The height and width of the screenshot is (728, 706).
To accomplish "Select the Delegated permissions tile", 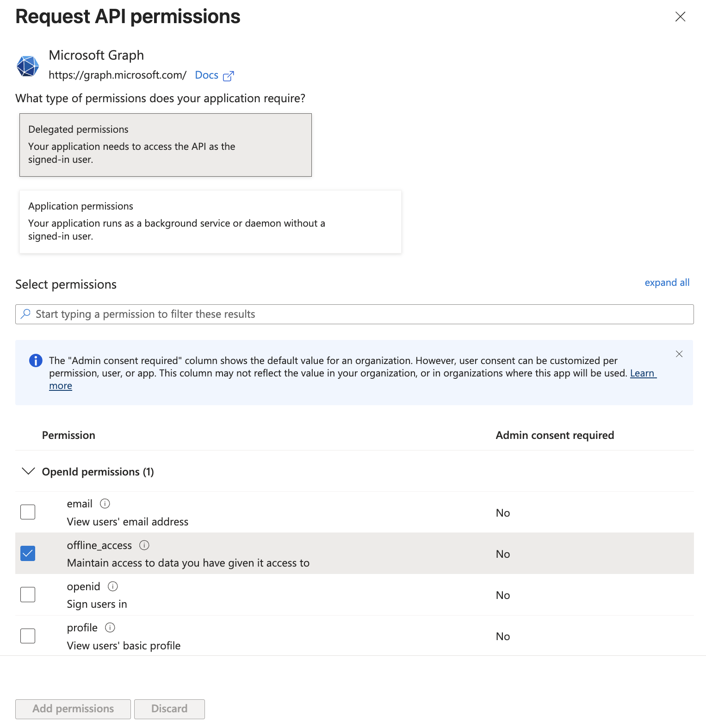I will click(165, 144).
